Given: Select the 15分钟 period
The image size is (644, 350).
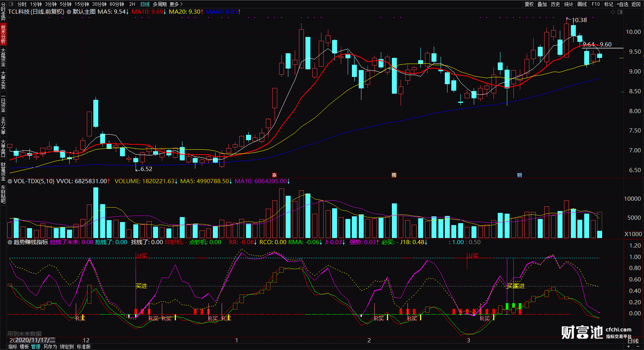Looking at the screenshot, I should click(x=82, y=4).
